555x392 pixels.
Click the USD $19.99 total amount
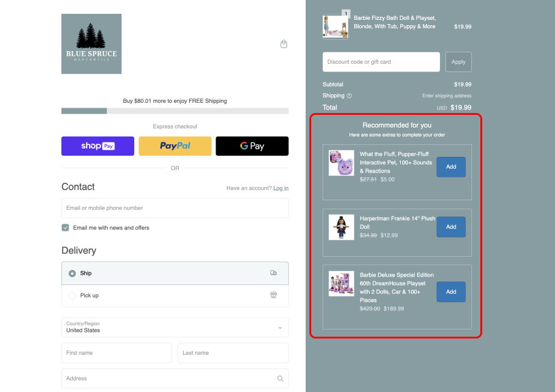pyautogui.click(x=454, y=108)
